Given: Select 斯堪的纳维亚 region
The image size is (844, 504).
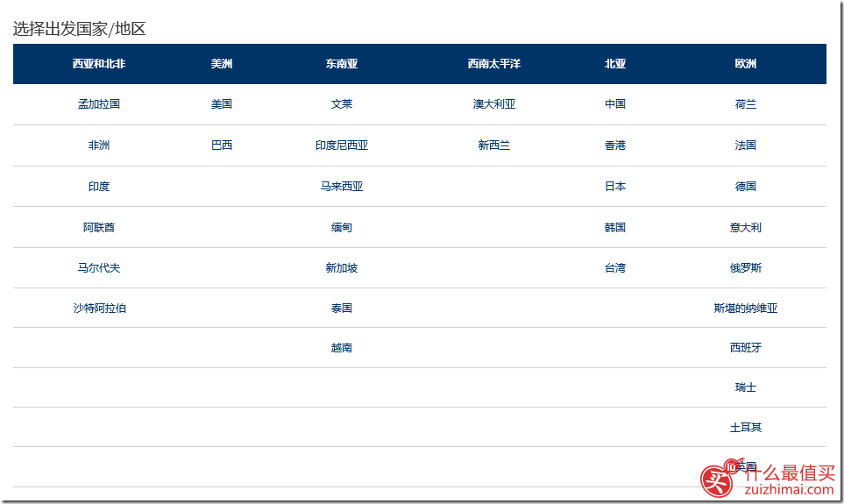Looking at the screenshot, I should coord(746,308).
